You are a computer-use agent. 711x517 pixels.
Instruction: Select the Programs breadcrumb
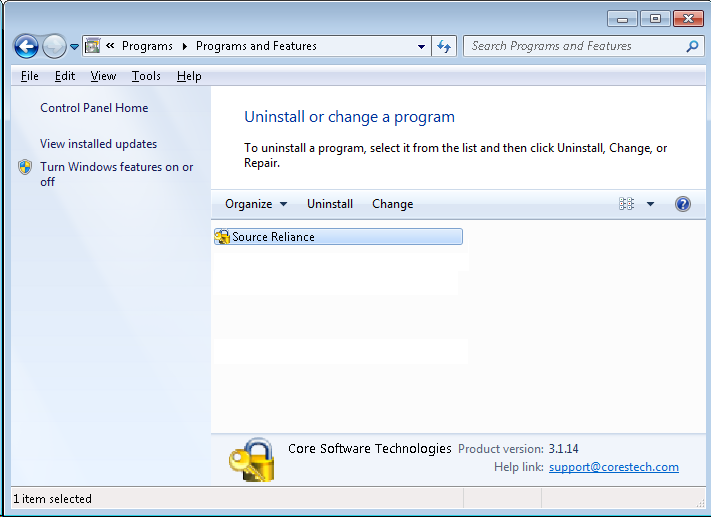click(147, 46)
